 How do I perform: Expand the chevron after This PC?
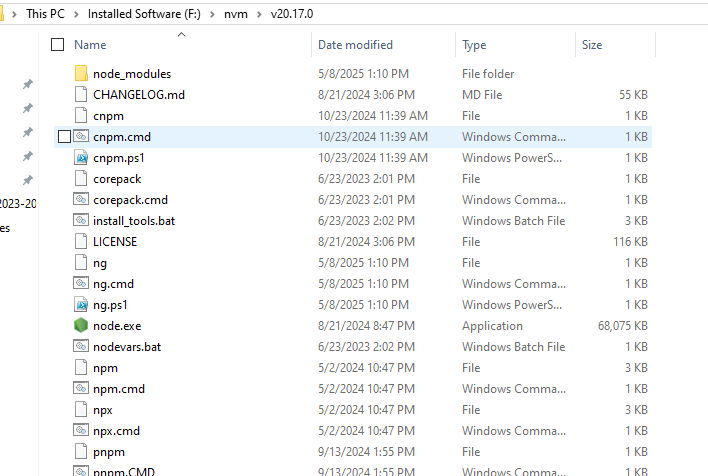(x=77, y=14)
